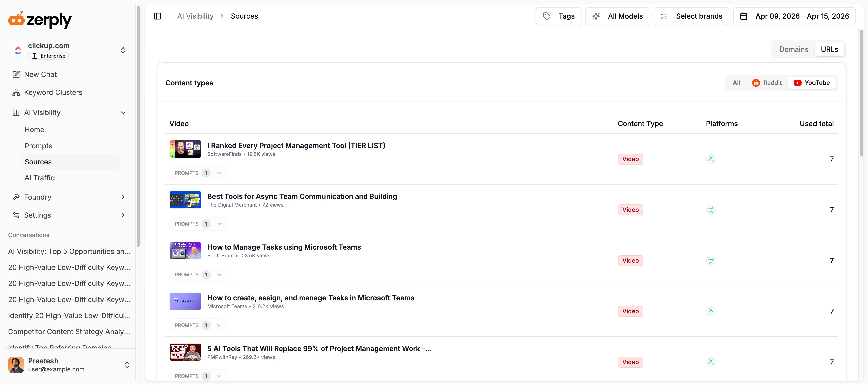Click the zerply logo

pyautogui.click(x=40, y=20)
